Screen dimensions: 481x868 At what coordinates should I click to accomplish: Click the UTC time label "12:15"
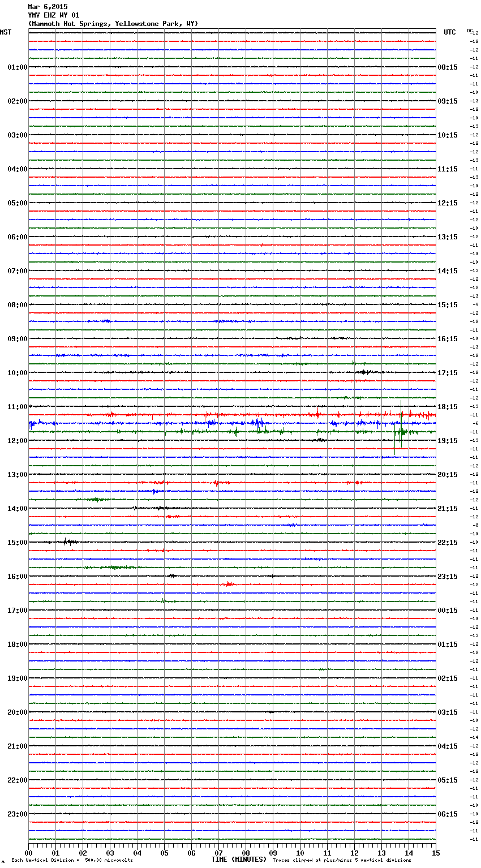pos(448,203)
